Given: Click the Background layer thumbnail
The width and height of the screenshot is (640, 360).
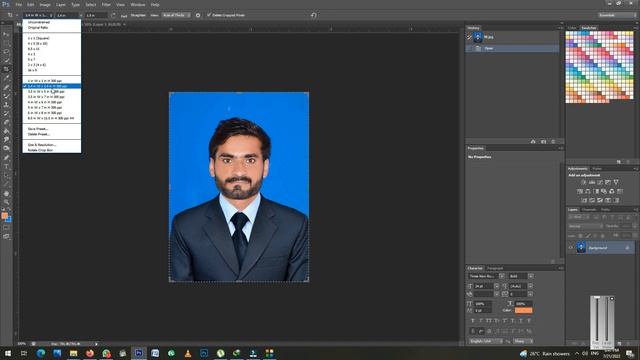Looking at the screenshot, I should (581, 248).
